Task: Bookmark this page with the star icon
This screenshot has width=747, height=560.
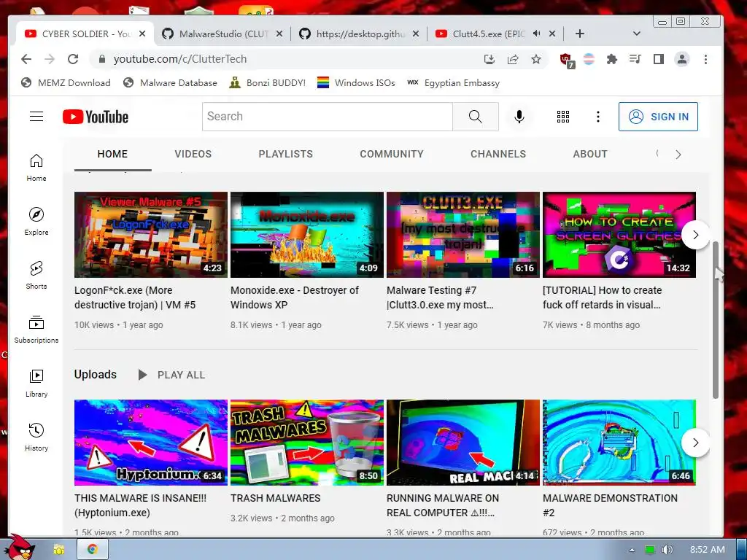Action: 536,59
